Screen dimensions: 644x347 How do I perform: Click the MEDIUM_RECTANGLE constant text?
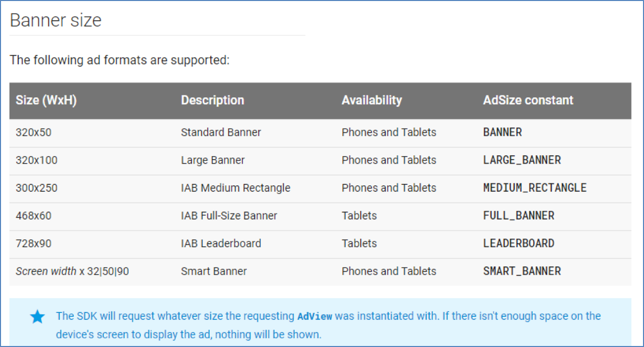tap(535, 188)
